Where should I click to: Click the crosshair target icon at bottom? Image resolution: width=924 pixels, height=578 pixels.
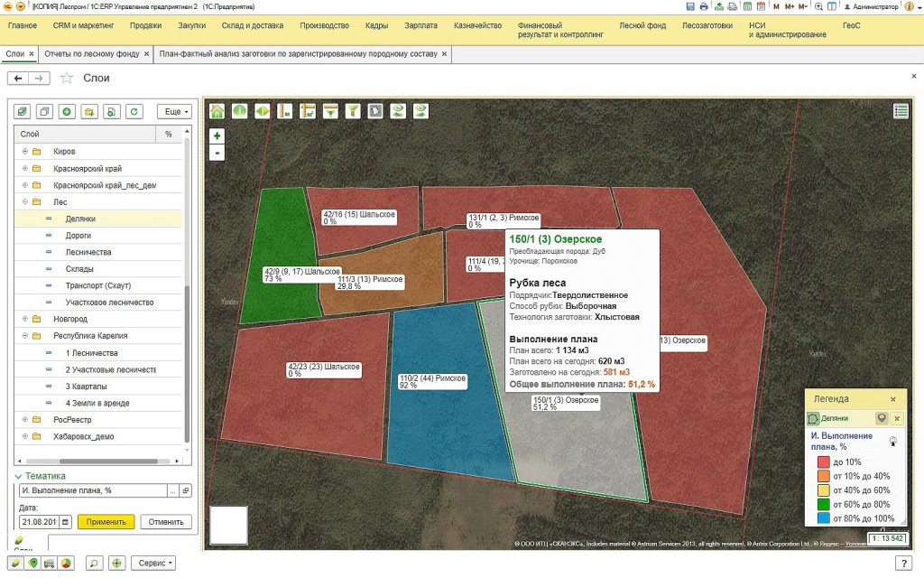pos(116,564)
